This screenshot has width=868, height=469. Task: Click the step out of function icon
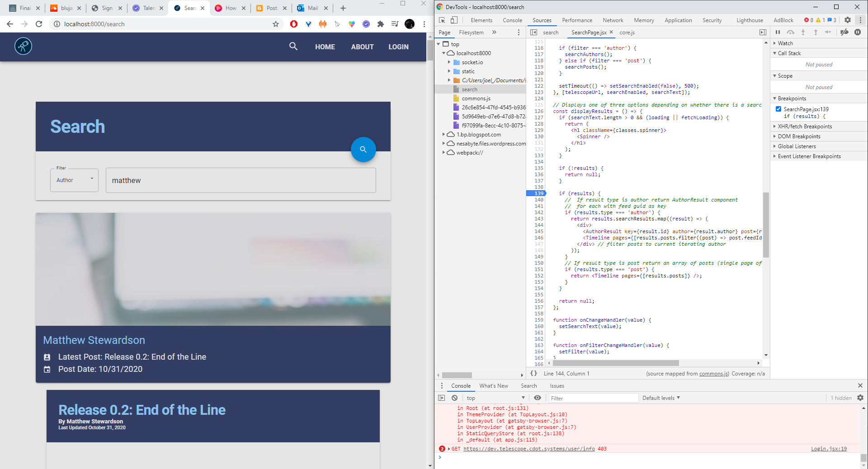tap(816, 32)
